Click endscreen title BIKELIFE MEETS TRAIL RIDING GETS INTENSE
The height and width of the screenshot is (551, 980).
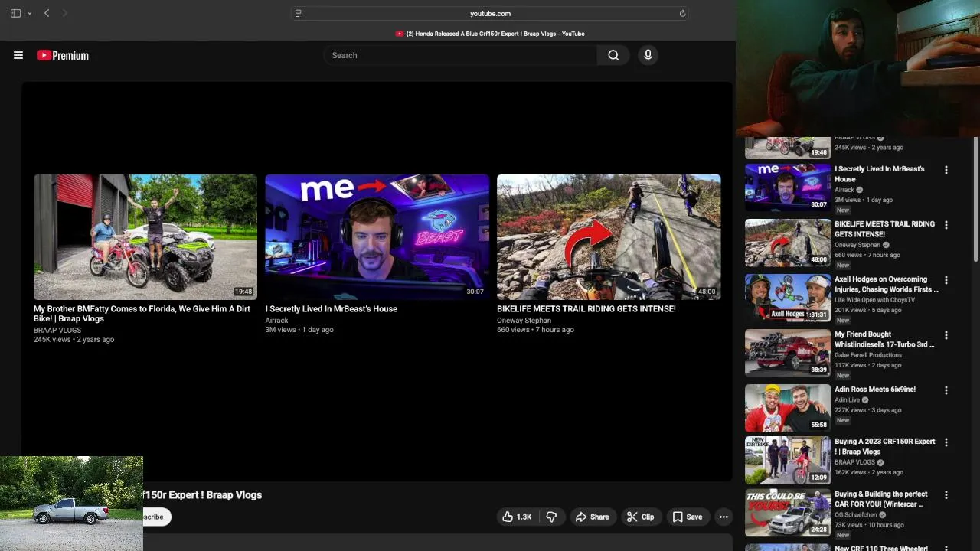point(586,309)
